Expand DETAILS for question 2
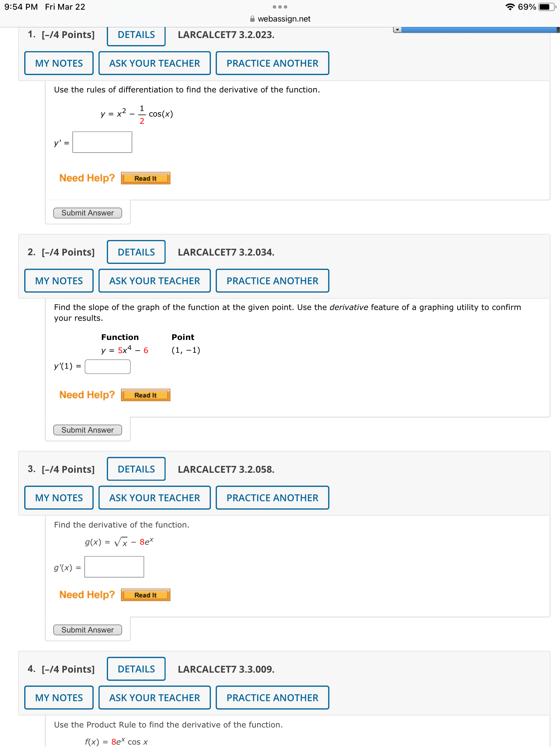 click(136, 252)
